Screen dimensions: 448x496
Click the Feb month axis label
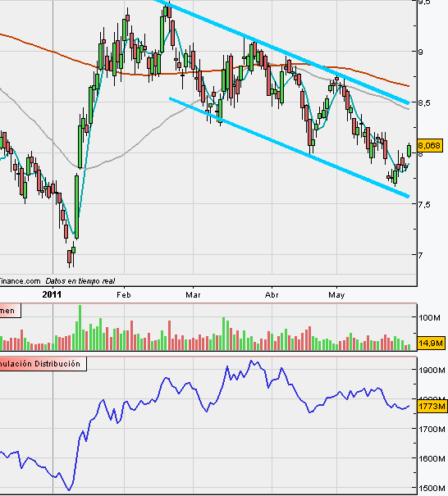click(x=124, y=295)
